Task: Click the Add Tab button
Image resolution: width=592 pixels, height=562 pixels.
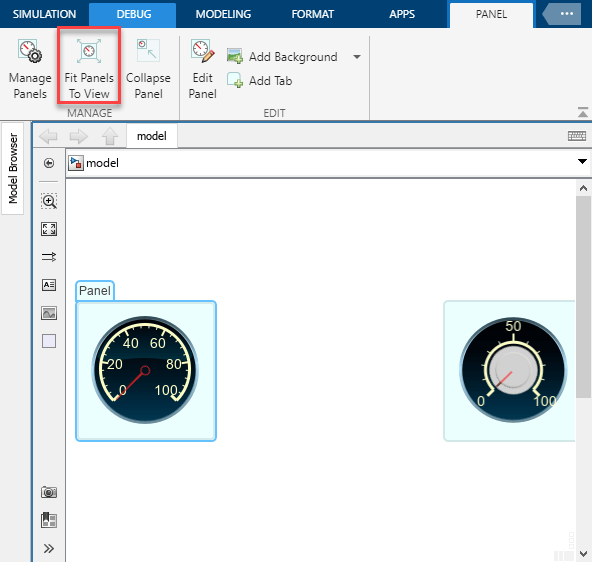Action: pos(259,80)
